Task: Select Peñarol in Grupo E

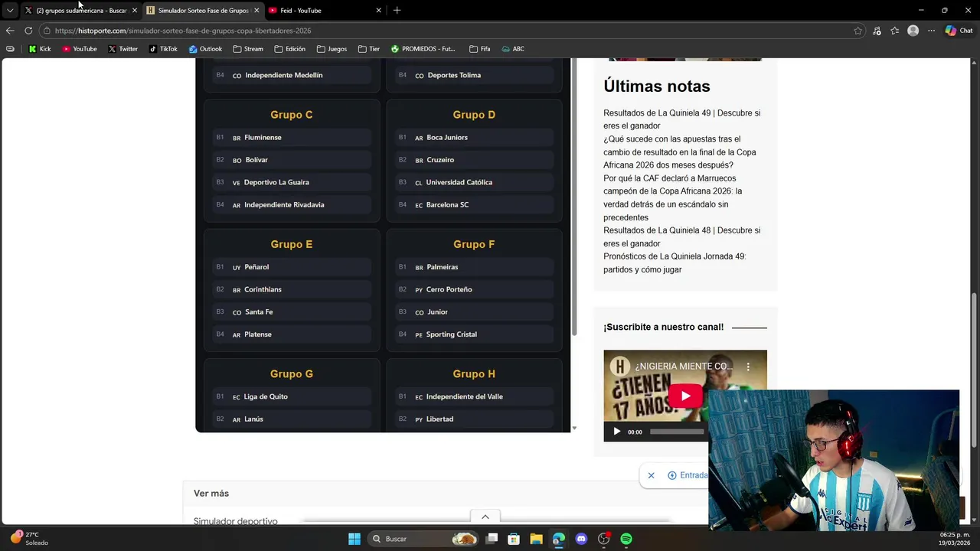Action: [292, 267]
